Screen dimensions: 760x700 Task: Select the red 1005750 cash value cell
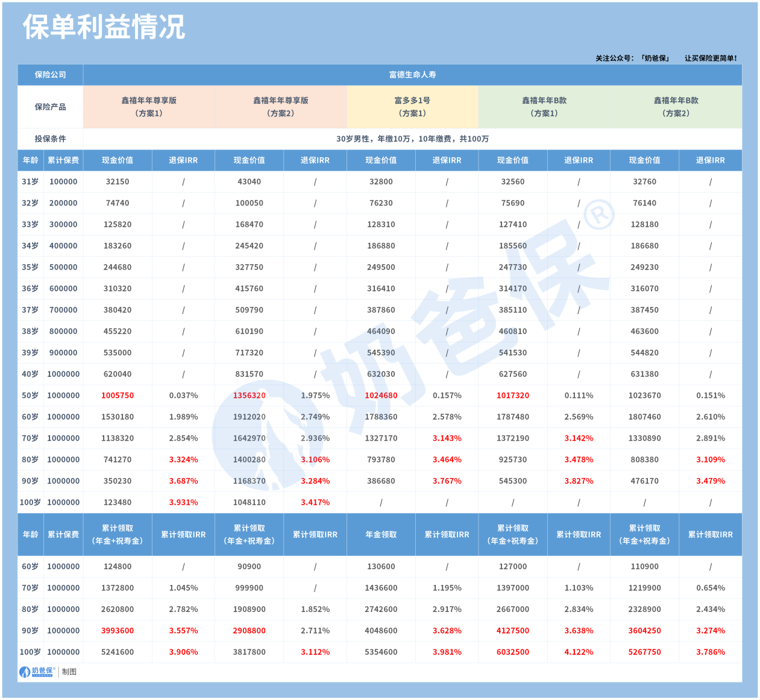click(x=118, y=396)
